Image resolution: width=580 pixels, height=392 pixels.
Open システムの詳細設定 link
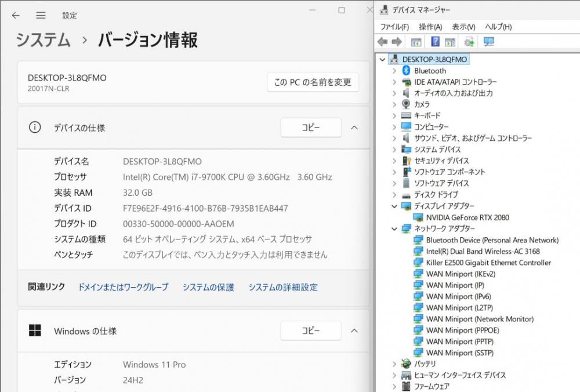(x=283, y=287)
